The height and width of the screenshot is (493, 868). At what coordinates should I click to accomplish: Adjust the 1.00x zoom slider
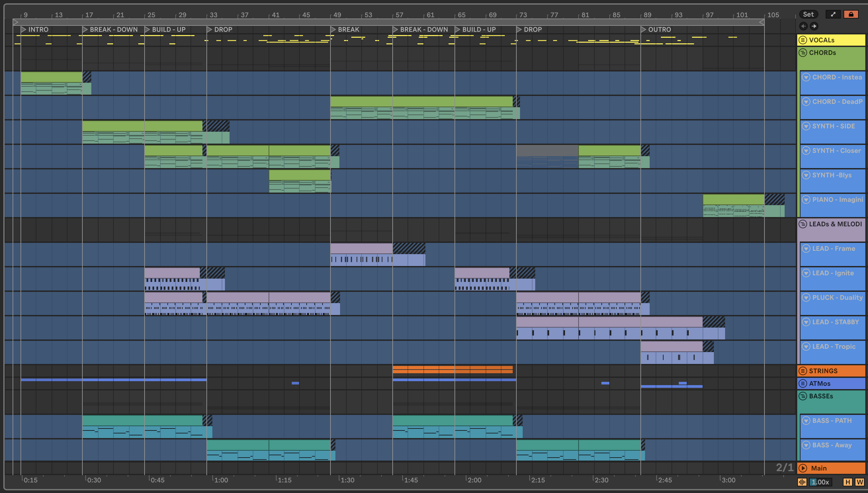click(820, 482)
